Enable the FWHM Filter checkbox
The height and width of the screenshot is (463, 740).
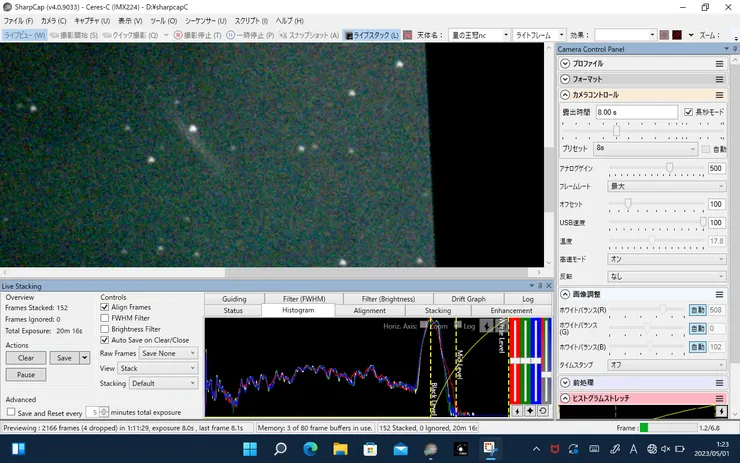[x=105, y=318]
